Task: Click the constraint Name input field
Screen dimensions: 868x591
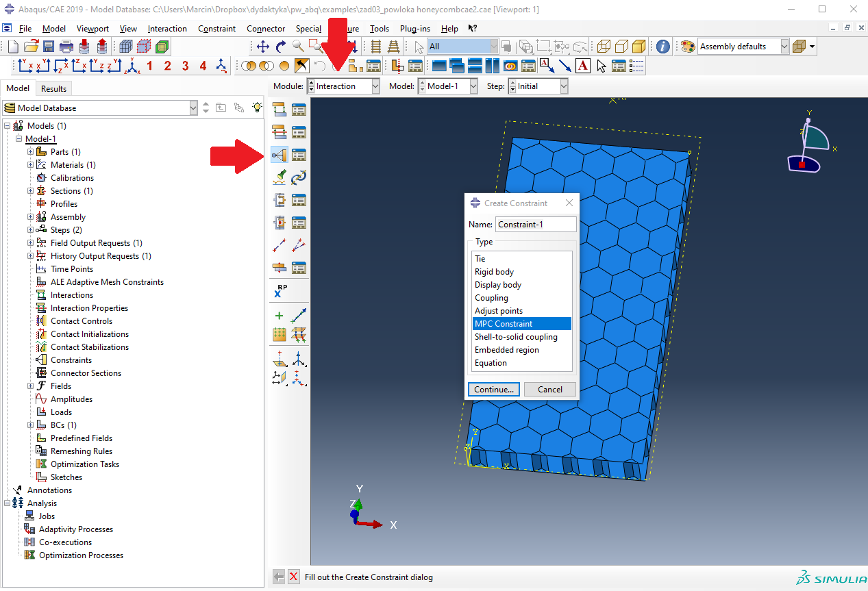Action: (x=536, y=225)
